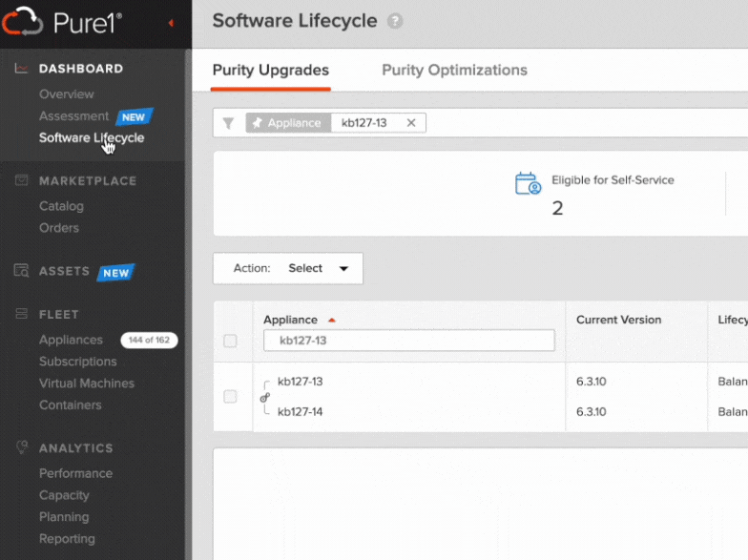Click the Dashboard chart icon
This screenshot has height=560, width=748.
21,69
